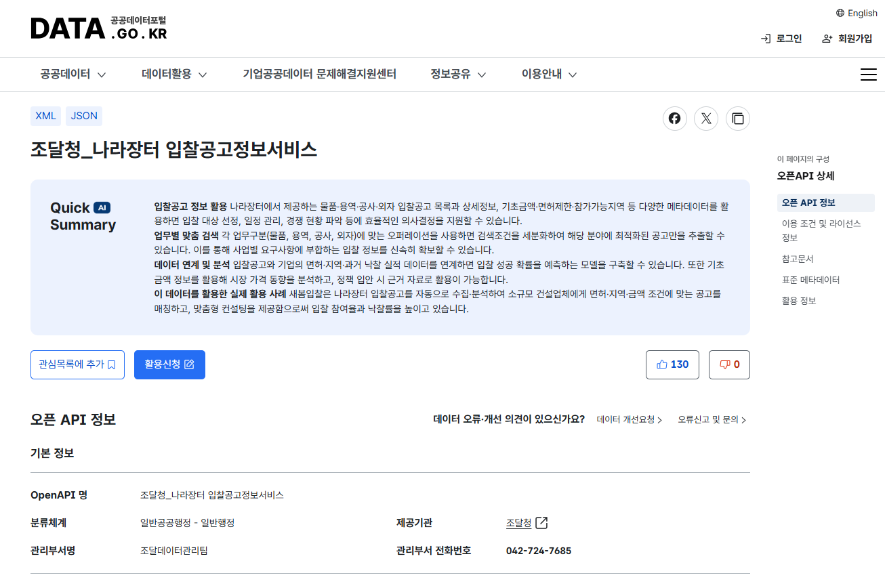Click the 오픈 API 정보 heading
The height and width of the screenshot is (588, 885).
73,419
